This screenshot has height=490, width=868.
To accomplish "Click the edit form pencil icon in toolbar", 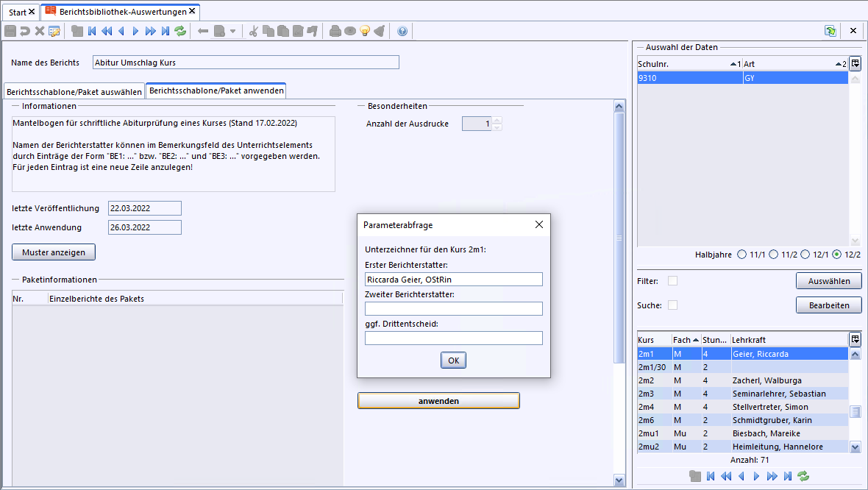I will coord(54,31).
